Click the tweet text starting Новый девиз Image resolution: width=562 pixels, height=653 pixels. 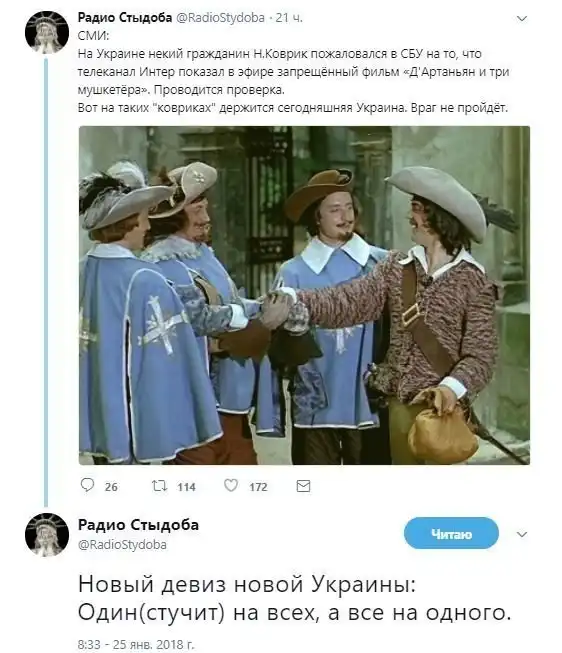pos(294,598)
